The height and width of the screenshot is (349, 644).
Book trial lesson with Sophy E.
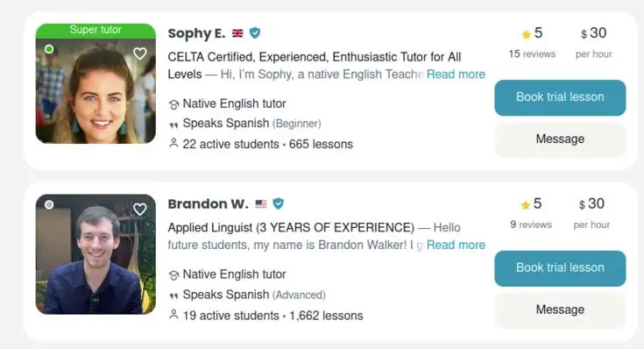[560, 98]
